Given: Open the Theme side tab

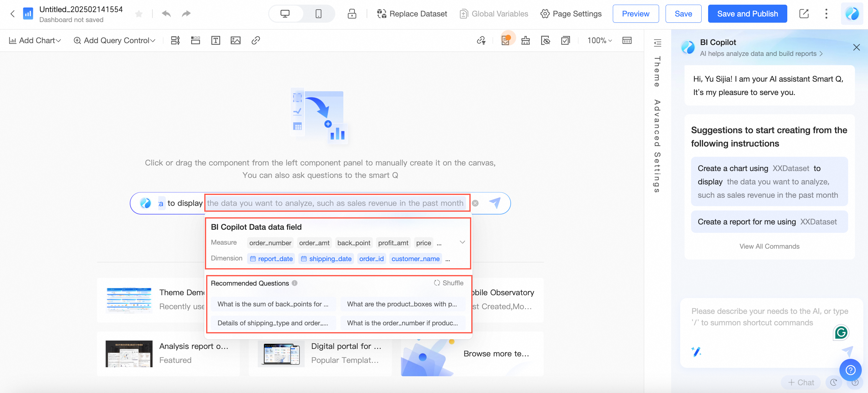Looking at the screenshot, I should point(657,71).
